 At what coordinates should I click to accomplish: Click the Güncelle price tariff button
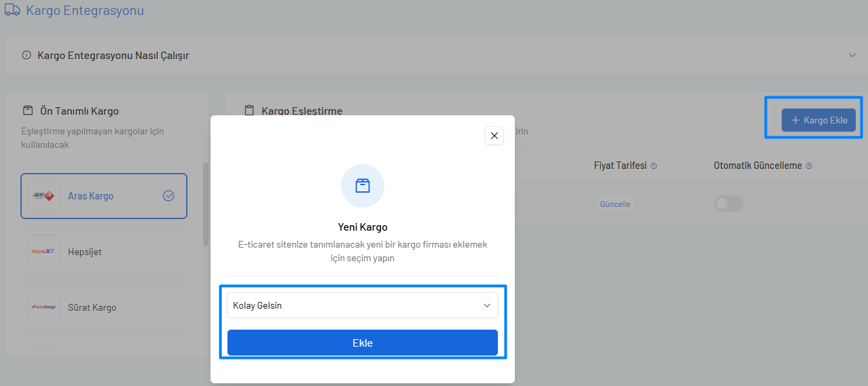pyautogui.click(x=615, y=204)
